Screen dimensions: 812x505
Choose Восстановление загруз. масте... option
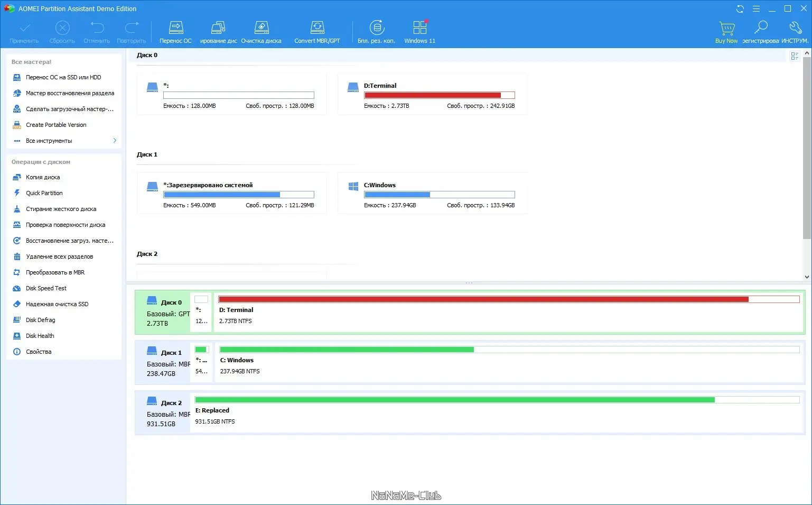pyautogui.click(x=64, y=241)
